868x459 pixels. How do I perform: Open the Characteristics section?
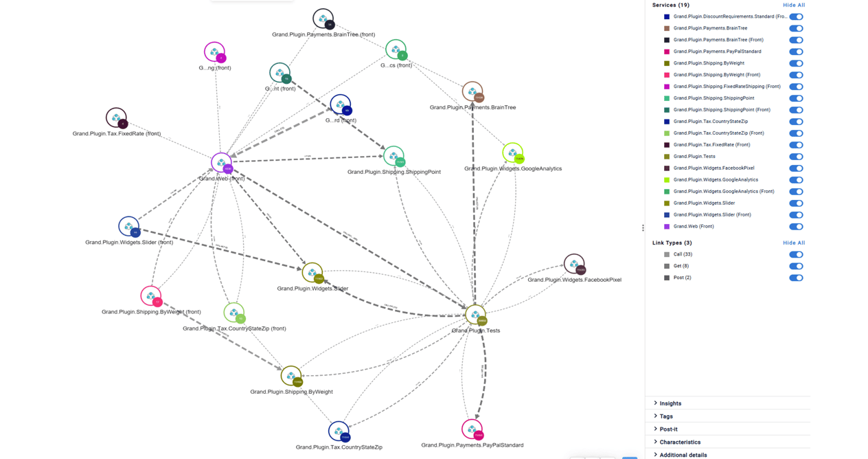click(x=680, y=442)
